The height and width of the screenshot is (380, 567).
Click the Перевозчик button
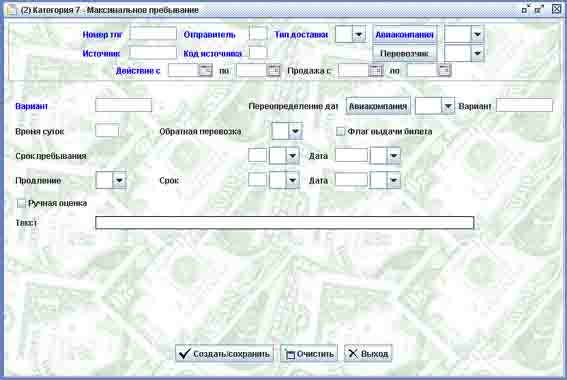tap(404, 53)
